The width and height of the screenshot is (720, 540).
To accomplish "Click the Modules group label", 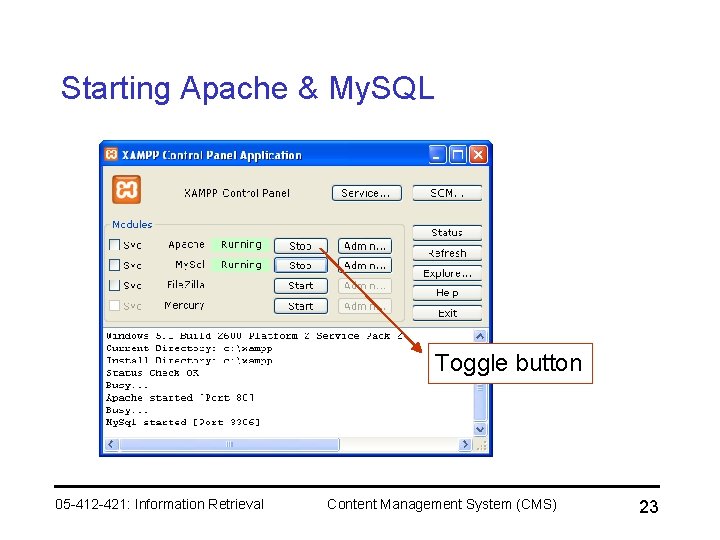I will 132,224.
